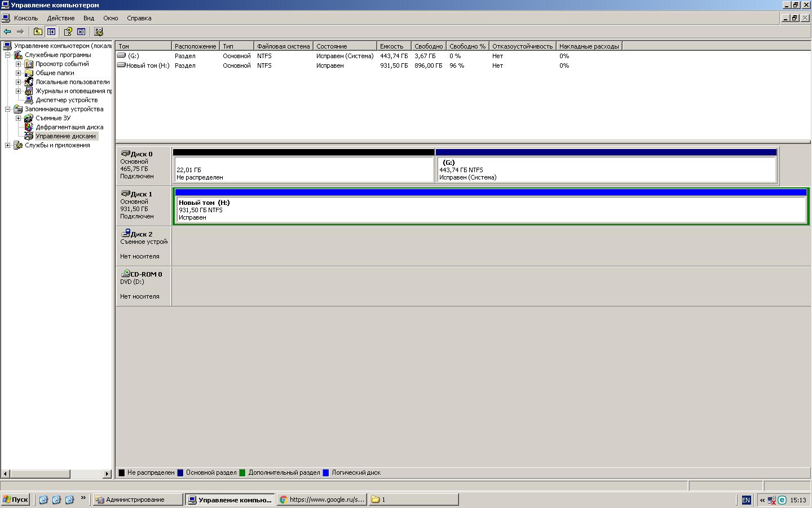Select the CD-ROM 0 drive header
This screenshot has height=508, width=812.
click(144, 286)
